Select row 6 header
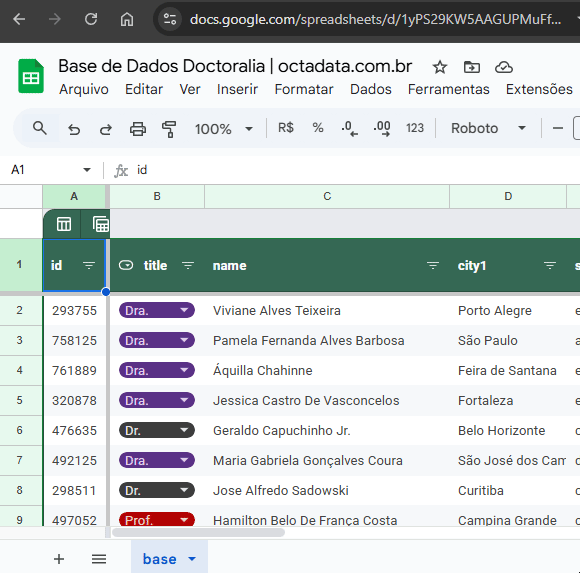 coord(21,430)
